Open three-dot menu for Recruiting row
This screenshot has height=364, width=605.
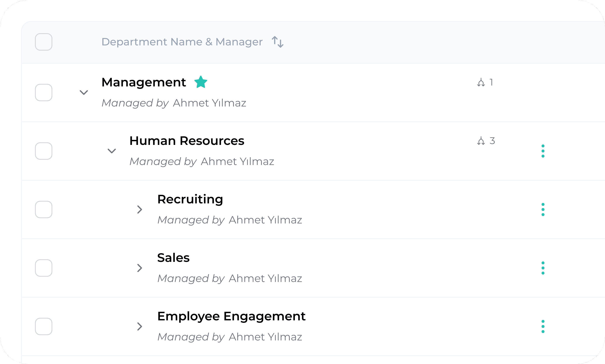pyautogui.click(x=543, y=209)
